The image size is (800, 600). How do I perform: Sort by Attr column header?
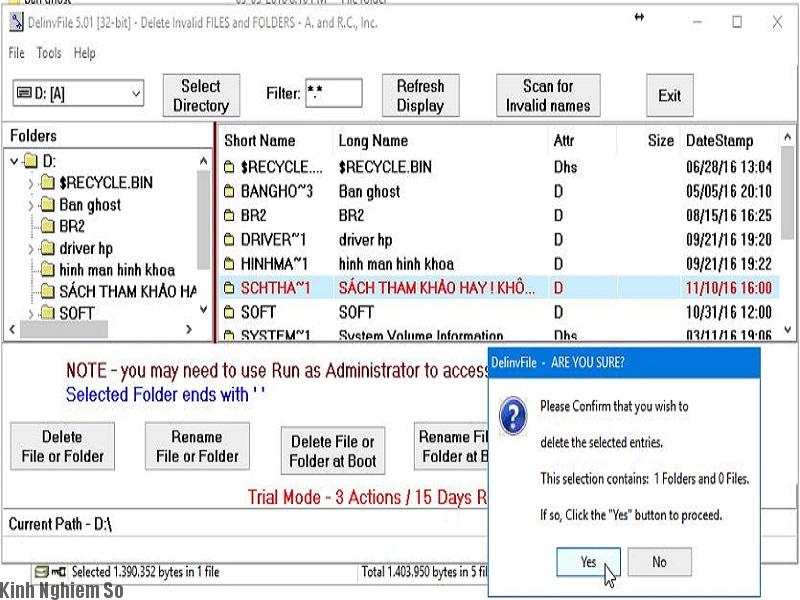click(x=564, y=140)
